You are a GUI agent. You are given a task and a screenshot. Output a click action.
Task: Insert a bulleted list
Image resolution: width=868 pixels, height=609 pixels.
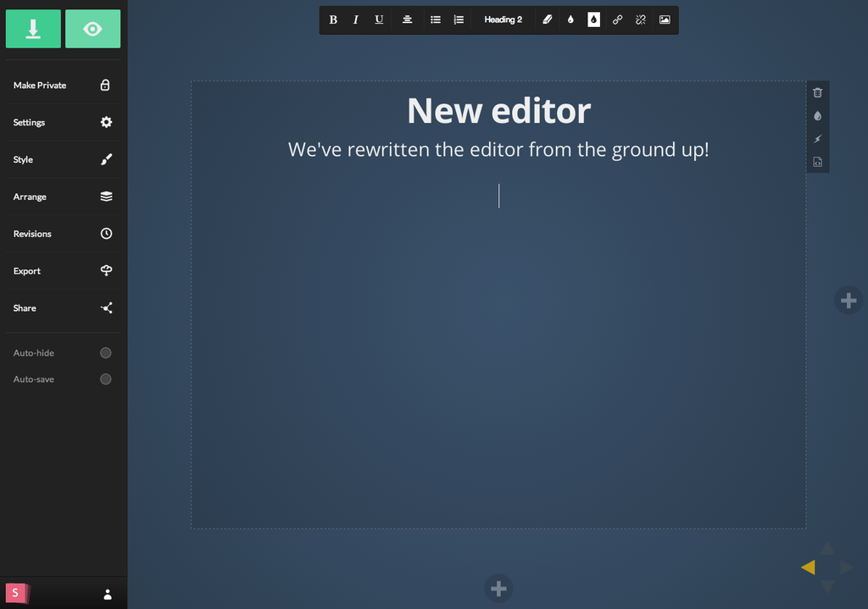pos(436,19)
